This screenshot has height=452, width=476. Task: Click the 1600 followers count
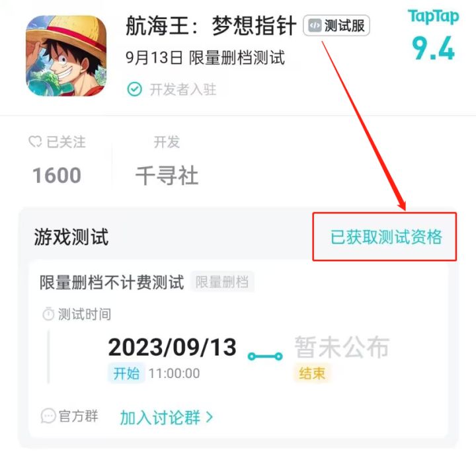57,175
